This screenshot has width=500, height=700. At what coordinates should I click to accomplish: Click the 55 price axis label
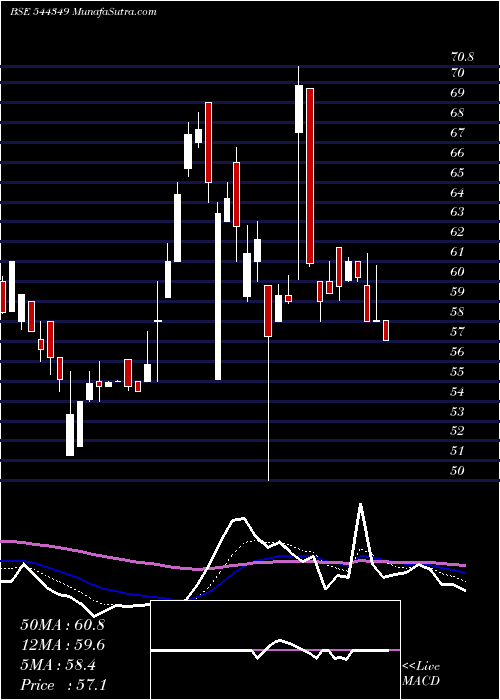point(458,371)
